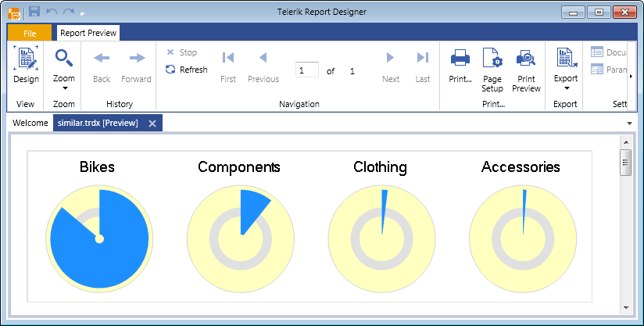Image resolution: width=644 pixels, height=326 pixels.
Task: Go to Previous page
Action: [x=263, y=66]
